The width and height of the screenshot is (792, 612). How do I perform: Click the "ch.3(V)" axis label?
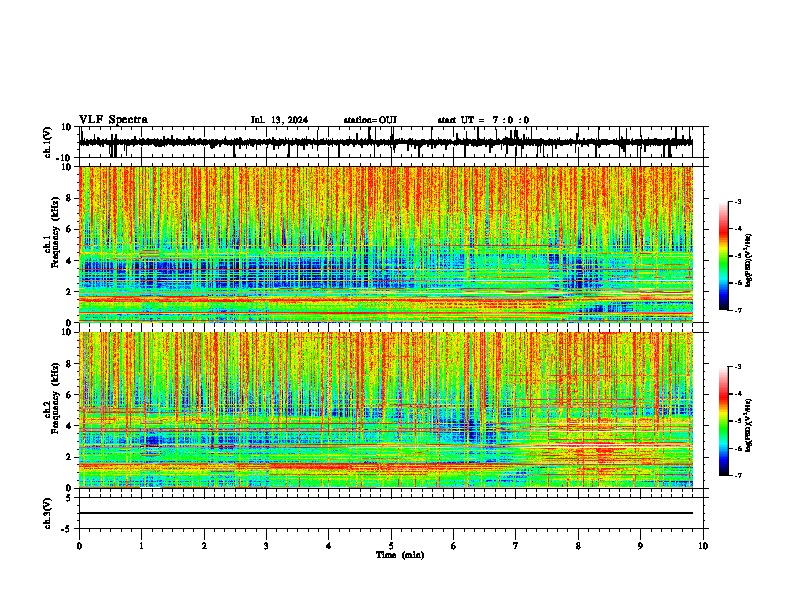click(48, 513)
